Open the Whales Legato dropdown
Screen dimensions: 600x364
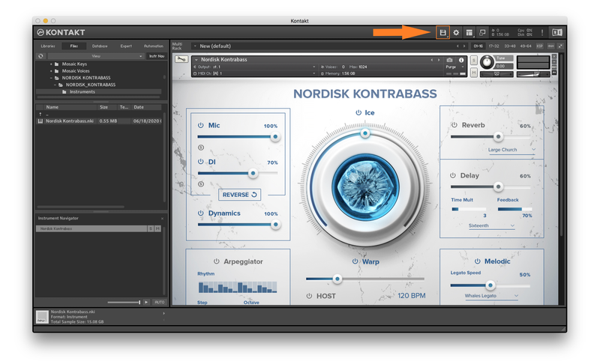[492, 296]
